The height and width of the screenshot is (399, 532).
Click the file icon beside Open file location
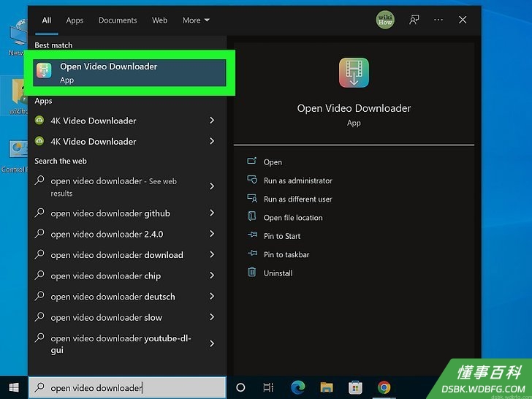(x=251, y=216)
